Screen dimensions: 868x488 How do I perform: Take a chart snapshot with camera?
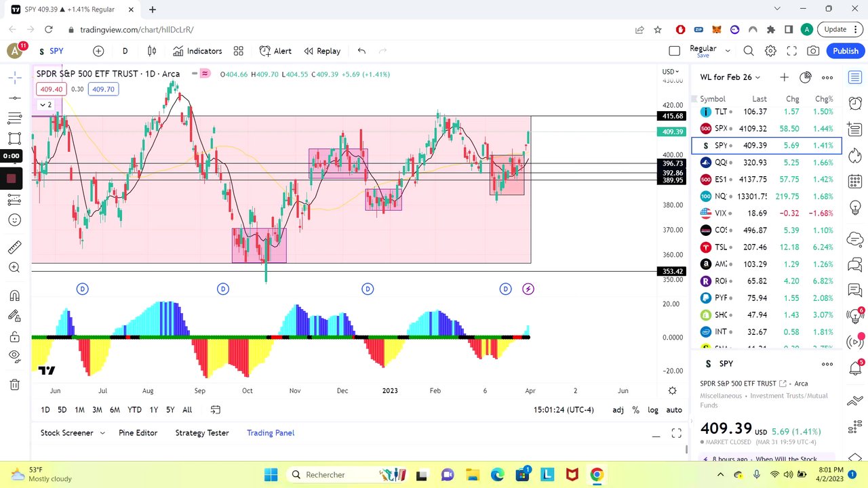813,51
